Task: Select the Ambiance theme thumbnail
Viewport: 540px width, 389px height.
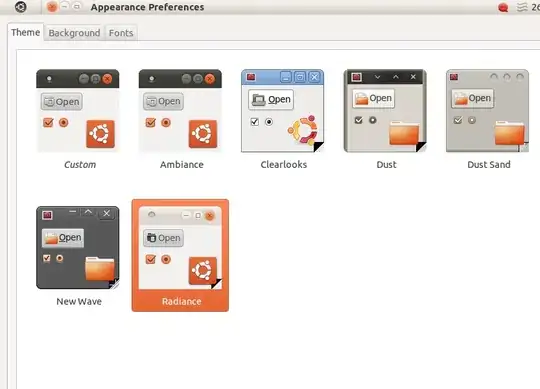Action: point(180,111)
